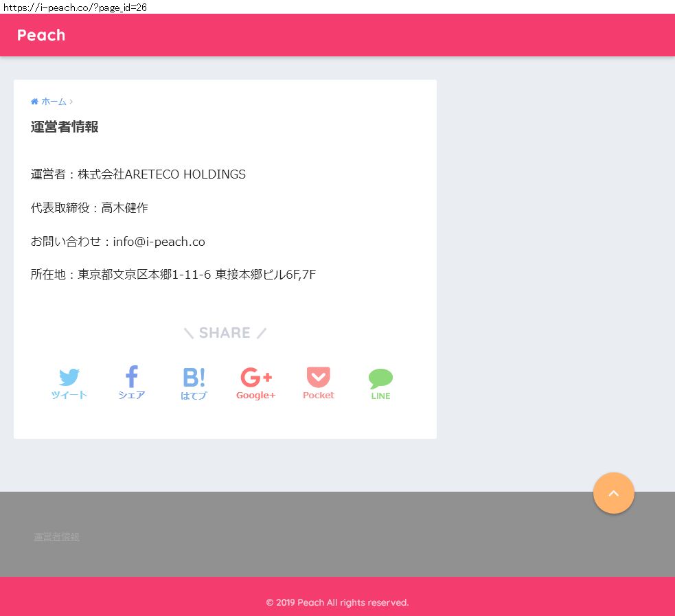Click the Pocket text label
The height and width of the screenshot is (616, 675).
click(x=318, y=396)
